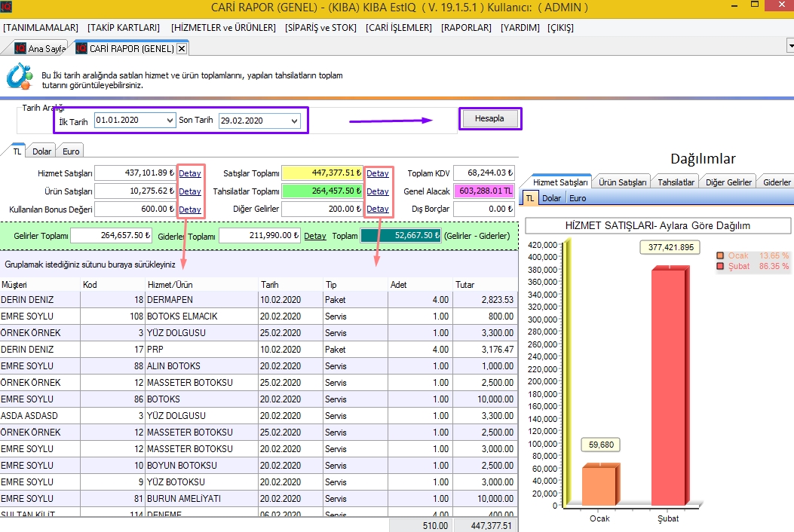
Task: Open the İlk Tarih date dropdown
Action: (170, 121)
